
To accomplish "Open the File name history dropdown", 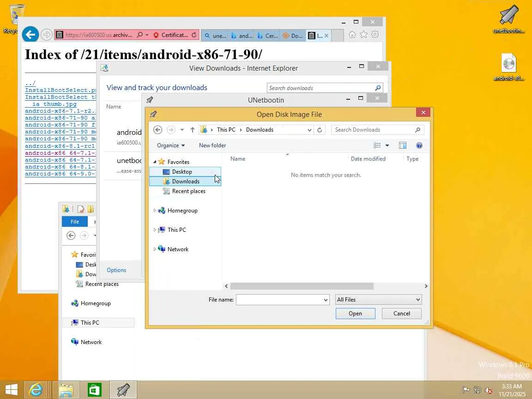I will tap(326, 300).
